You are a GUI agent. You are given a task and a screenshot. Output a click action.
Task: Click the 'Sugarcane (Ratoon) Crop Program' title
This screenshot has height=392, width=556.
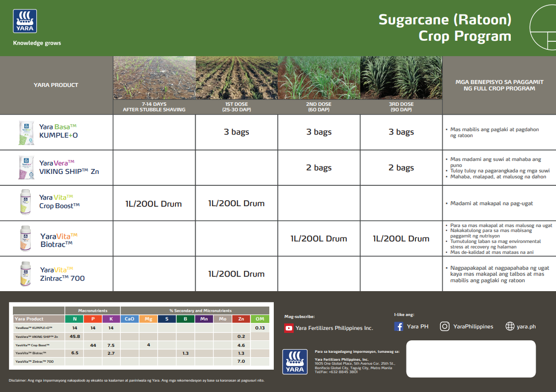coord(445,28)
